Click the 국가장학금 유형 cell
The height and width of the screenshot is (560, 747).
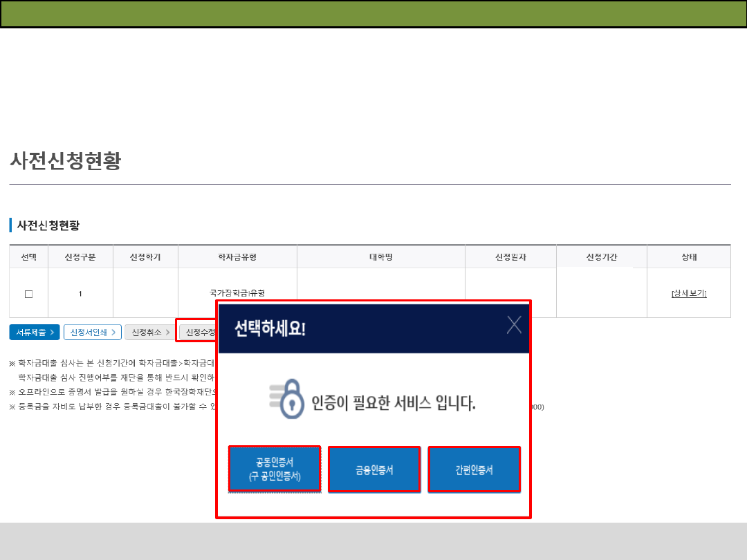pos(237,293)
